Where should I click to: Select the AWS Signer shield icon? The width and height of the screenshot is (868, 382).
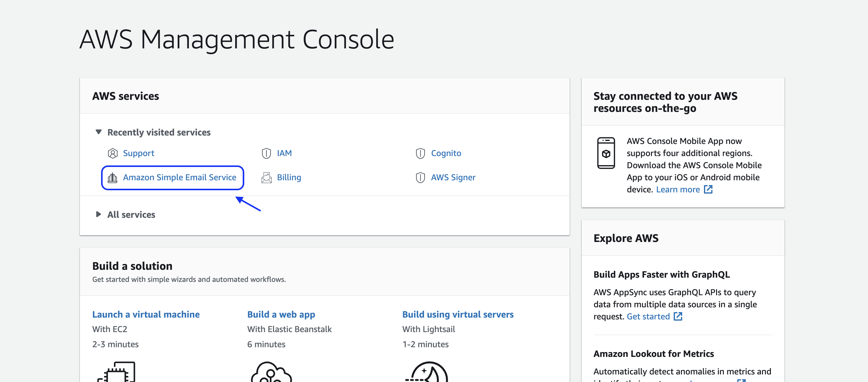[x=420, y=177]
